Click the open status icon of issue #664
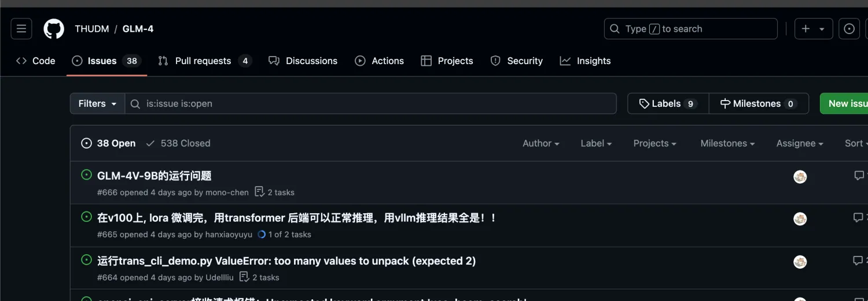Screen dimensions: 868x301 (x=87, y=259)
